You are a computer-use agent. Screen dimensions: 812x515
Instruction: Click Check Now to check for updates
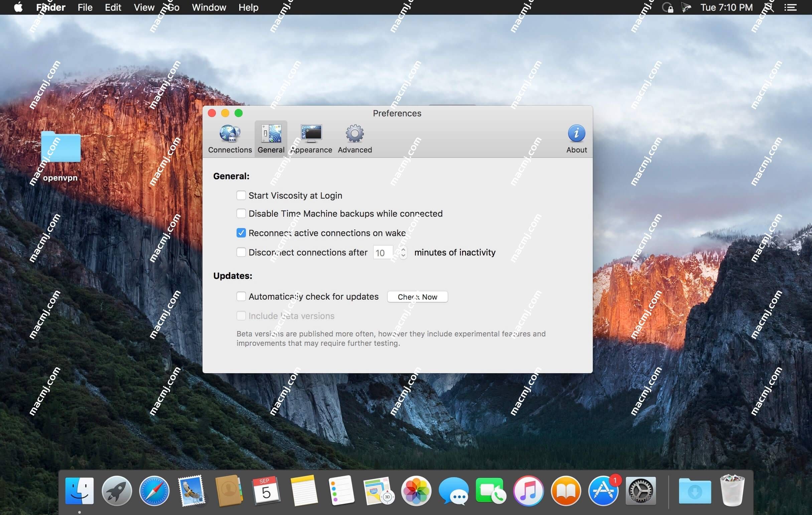click(418, 297)
